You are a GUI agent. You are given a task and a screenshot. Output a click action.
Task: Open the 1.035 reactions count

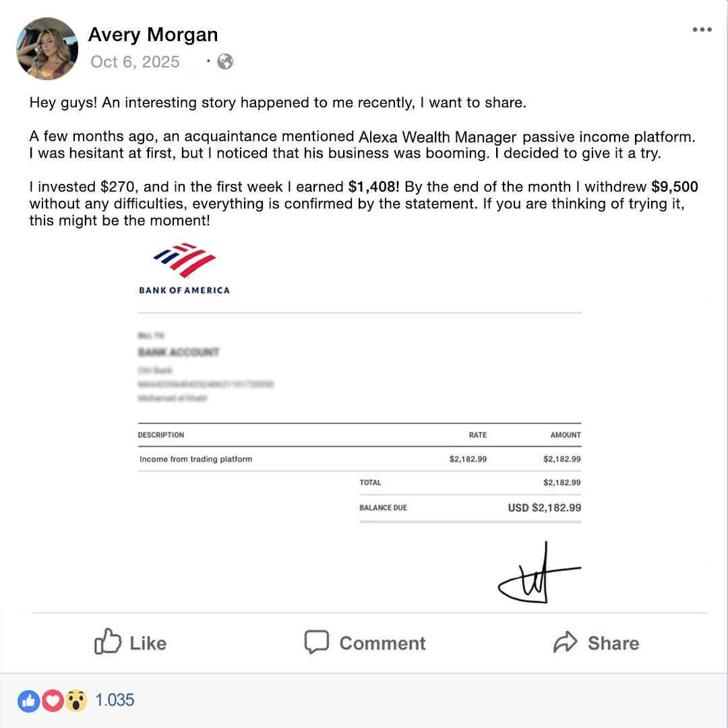click(x=115, y=700)
